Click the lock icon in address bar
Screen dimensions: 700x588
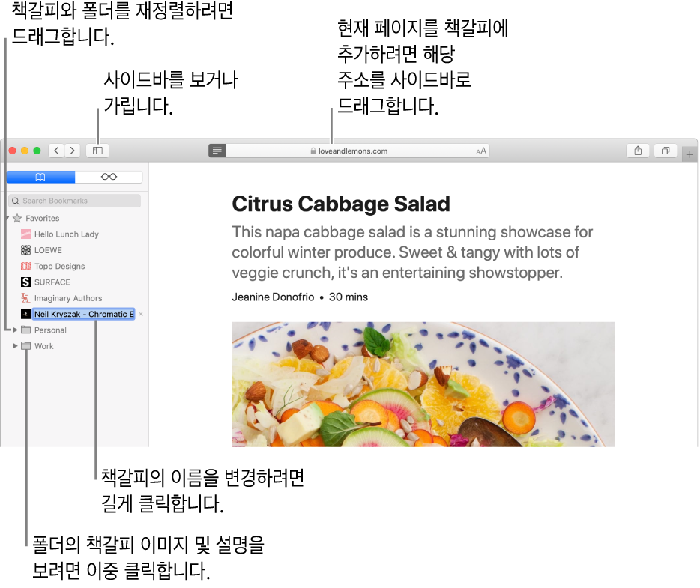tap(313, 151)
